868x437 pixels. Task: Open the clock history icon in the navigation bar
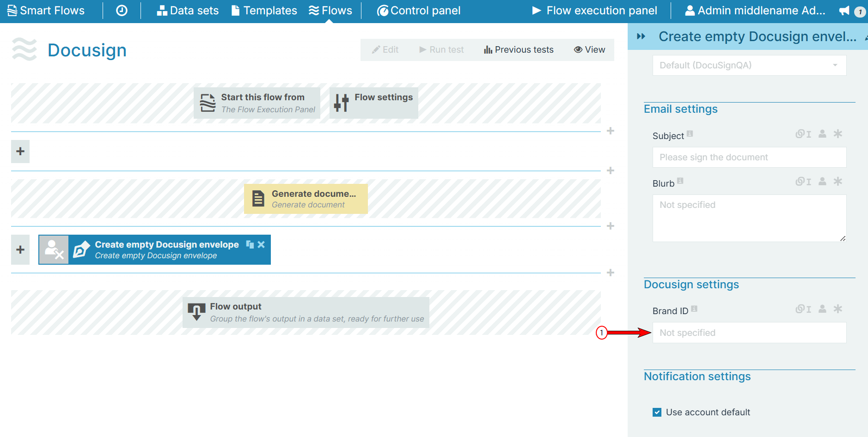tap(121, 10)
